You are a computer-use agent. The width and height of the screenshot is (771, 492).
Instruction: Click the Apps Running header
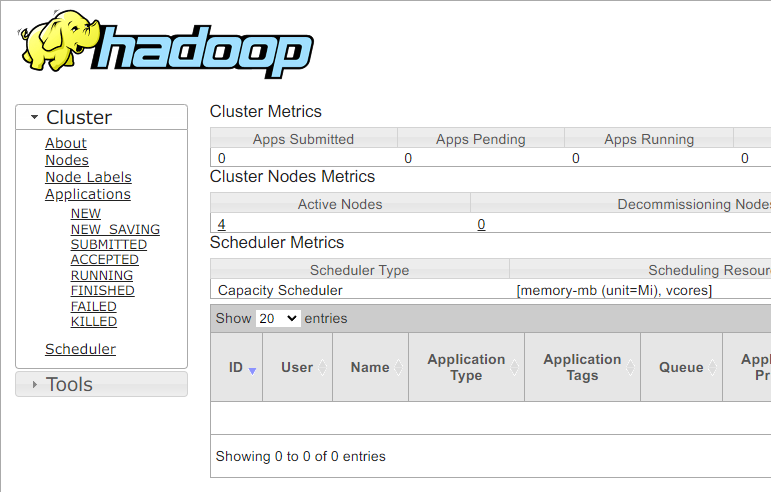pyautogui.click(x=649, y=139)
